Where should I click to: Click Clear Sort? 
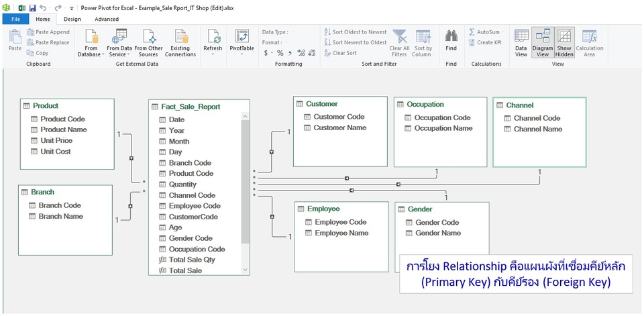tap(341, 52)
